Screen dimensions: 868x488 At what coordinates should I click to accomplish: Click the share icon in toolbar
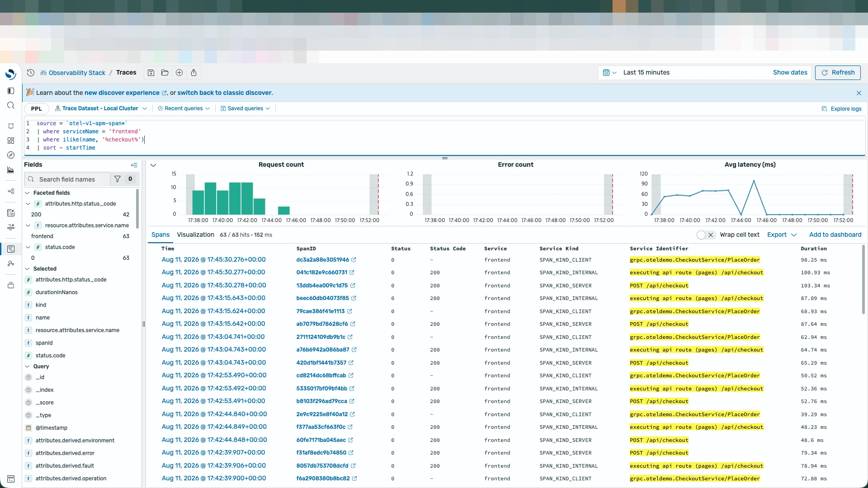(193, 73)
